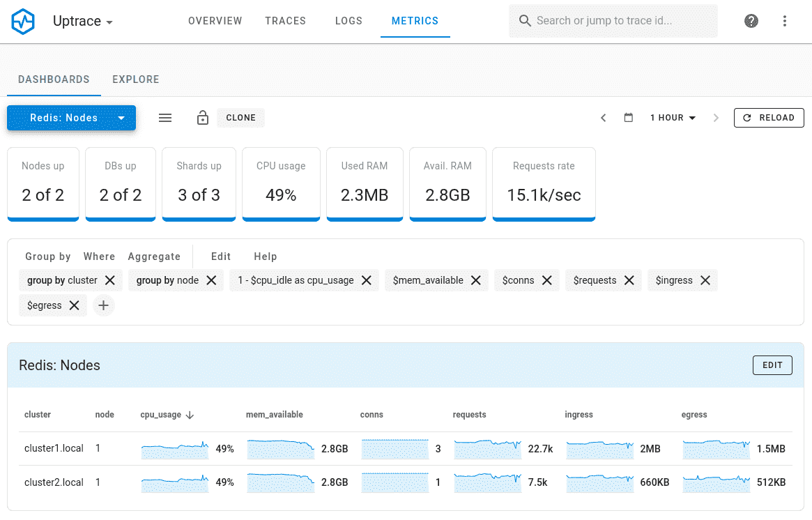Remove the $egress filter chip

(x=74, y=305)
